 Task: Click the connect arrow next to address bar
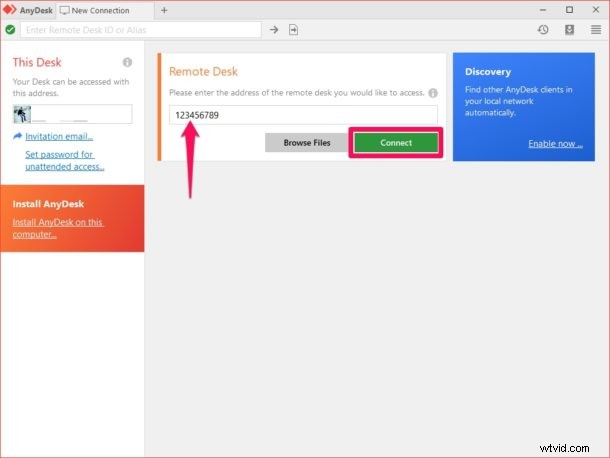(x=274, y=30)
